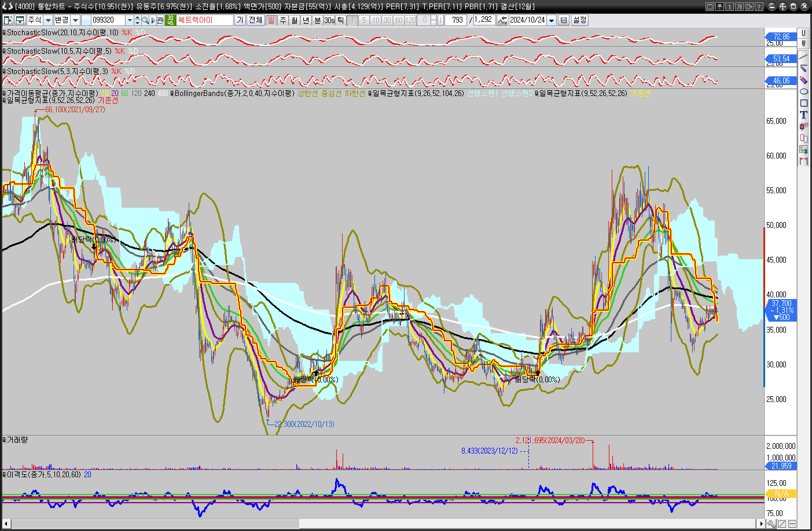
Task: Click the 5 interval button
Action: pyautogui.click(x=364, y=20)
